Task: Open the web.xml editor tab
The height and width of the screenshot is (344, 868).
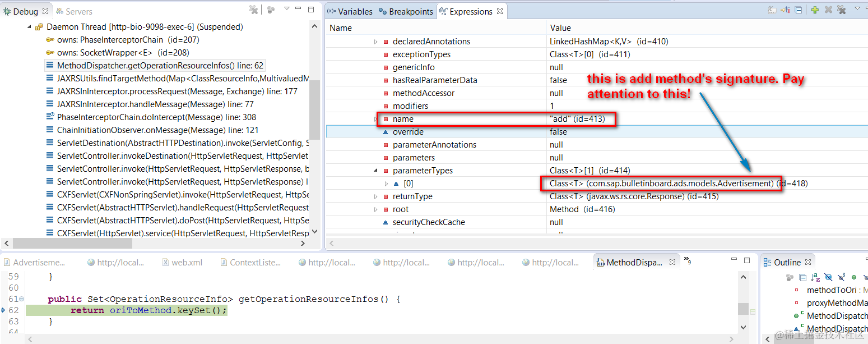Action: [182, 262]
